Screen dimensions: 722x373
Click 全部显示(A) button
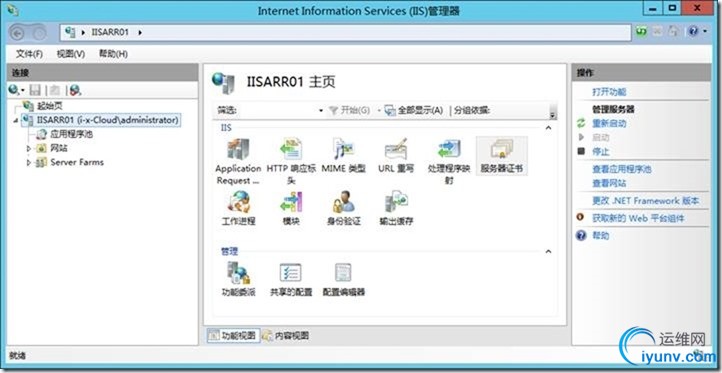point(413,111)
